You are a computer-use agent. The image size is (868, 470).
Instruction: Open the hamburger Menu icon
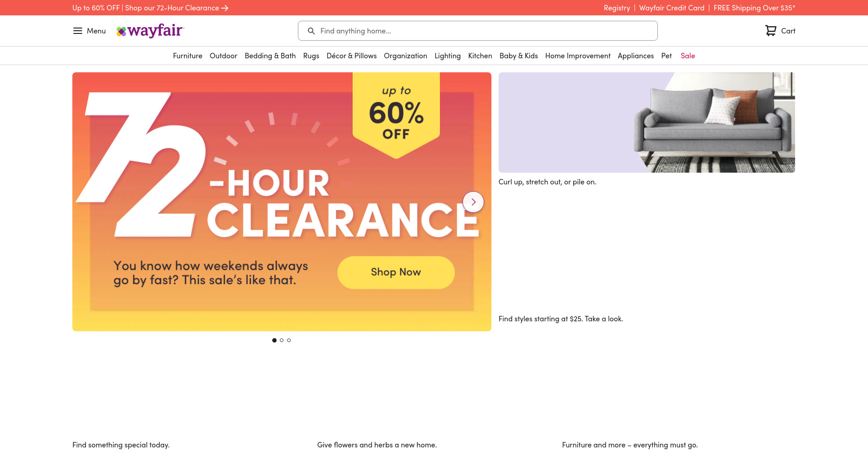point(78,31)
